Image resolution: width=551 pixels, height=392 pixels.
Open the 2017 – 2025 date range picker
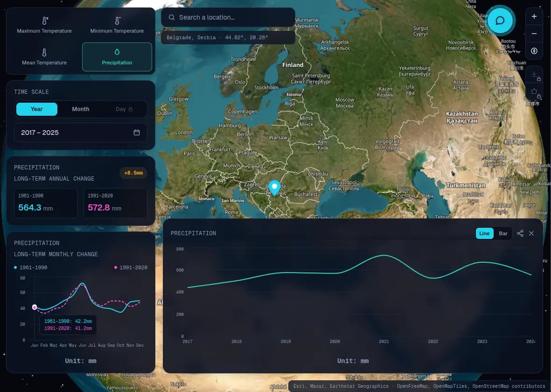pyautogui.click(x=80, y=133)
